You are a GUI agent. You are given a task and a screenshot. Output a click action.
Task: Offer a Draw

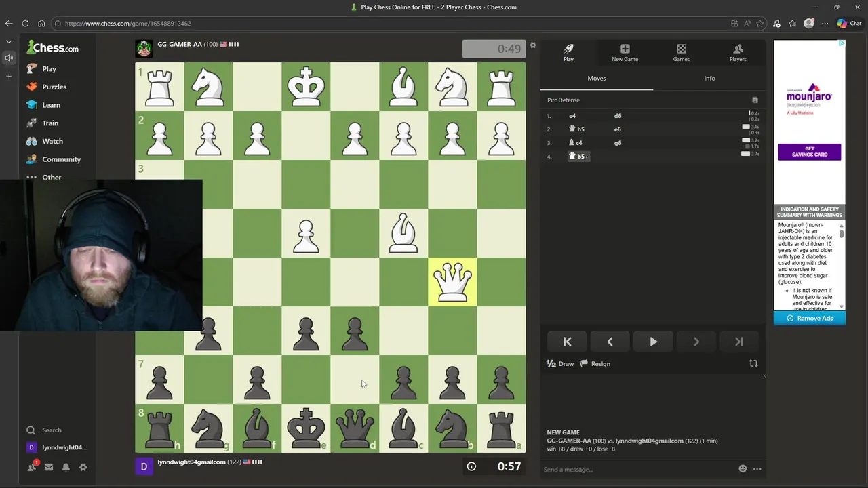(560, 364)
